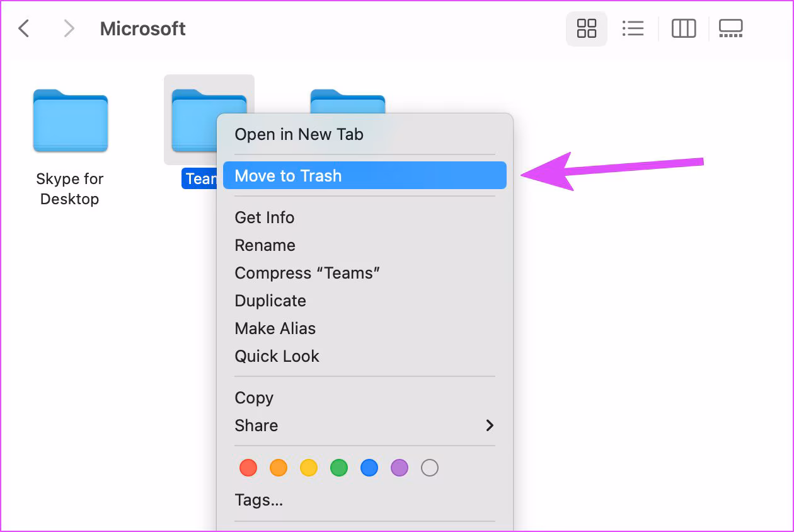Choose Copy from context menu

pyautogui.click(x=365, y=398)
